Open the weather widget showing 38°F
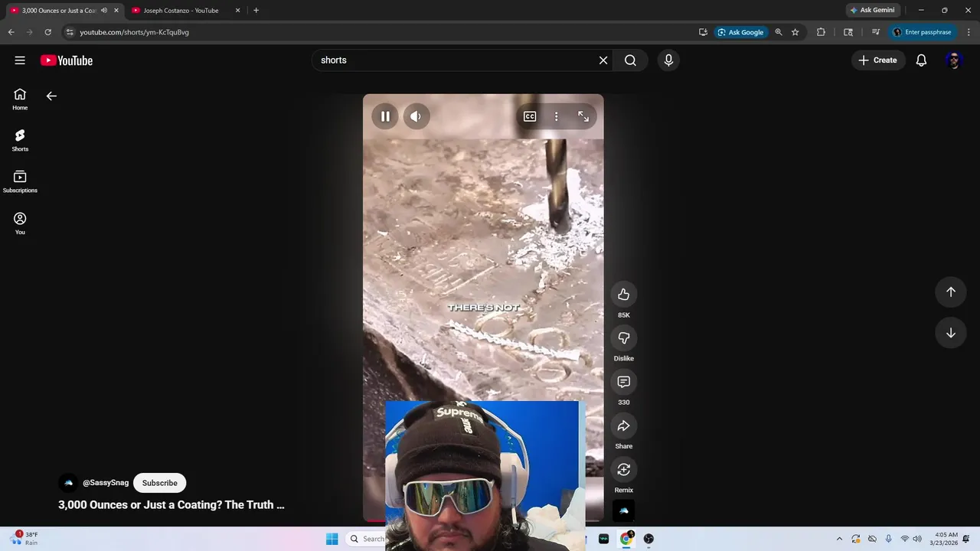This screenshot has width=980, height=551. coord(25,539)
